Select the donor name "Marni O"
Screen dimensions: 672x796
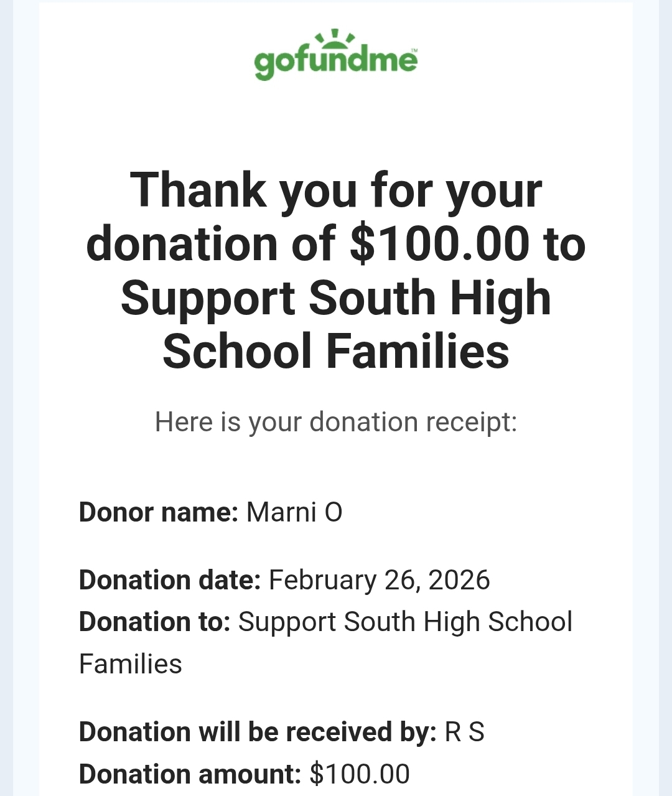click(294, 512)
